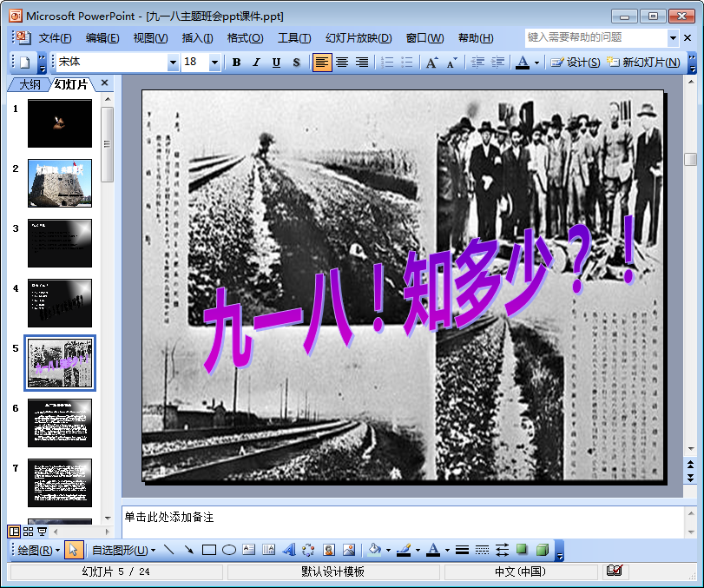704x588 pixels.
Task: Decrease font size
Action: [451, 63]
